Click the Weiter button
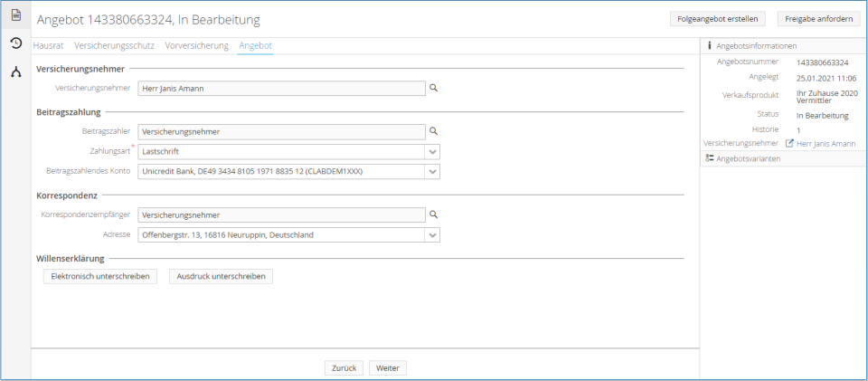Viewport: 868px width, 381px height. click(388, 368)
